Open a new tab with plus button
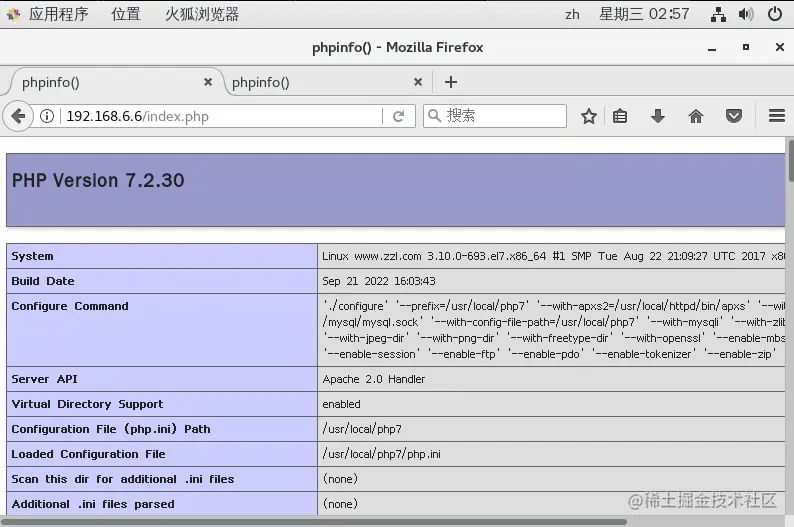 click(451, 82)
